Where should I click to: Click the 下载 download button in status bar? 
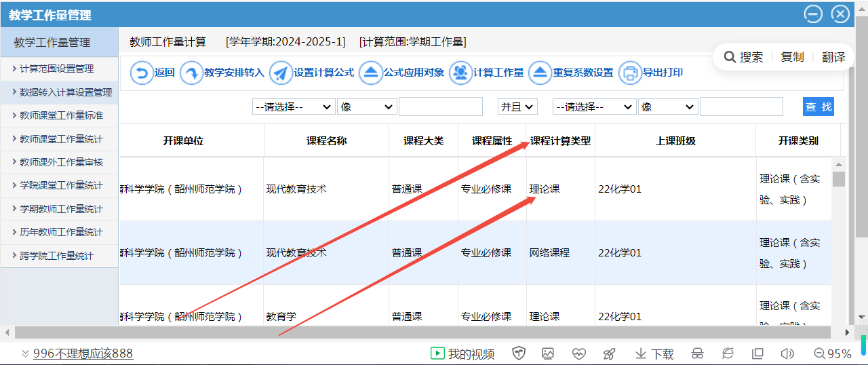tap(654, 353)
